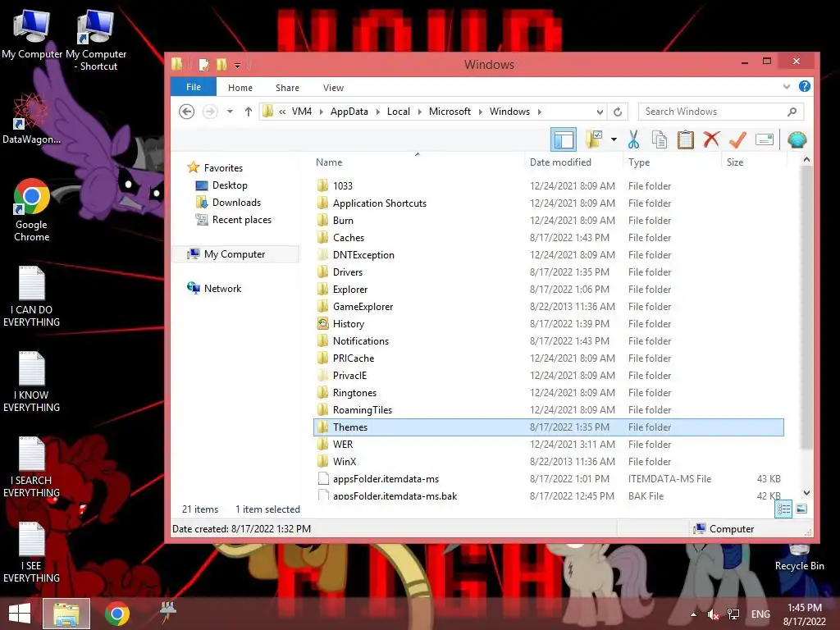Screen dimensions: 840x630
Task: Open the File ribbon tab
Action: [x=194, y=87]
